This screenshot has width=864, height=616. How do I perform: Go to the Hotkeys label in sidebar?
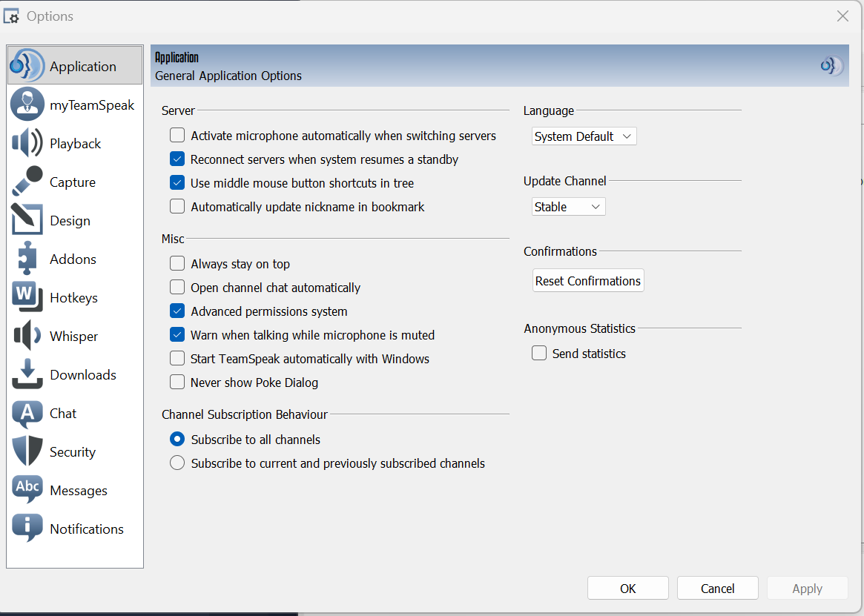click(x=74, y=297)
